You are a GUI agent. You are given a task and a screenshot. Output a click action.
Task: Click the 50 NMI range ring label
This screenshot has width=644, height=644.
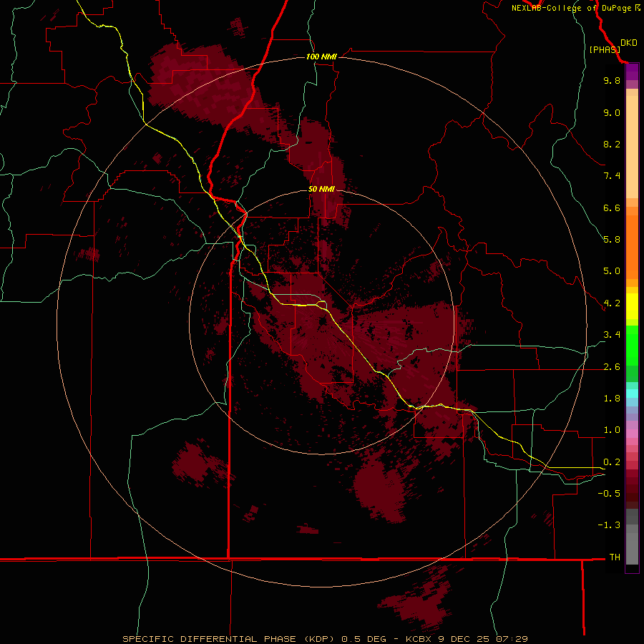[x=321, y=189]
